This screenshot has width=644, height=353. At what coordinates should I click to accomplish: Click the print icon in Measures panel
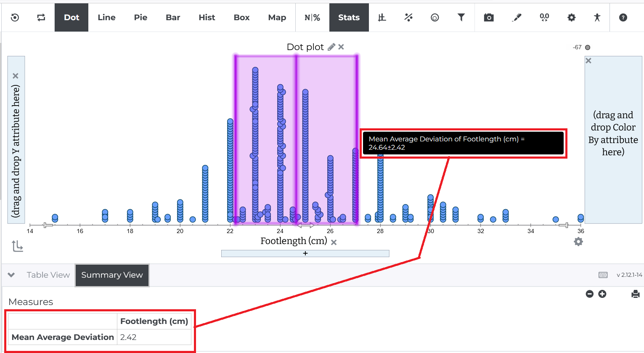(x=636, y=294)
